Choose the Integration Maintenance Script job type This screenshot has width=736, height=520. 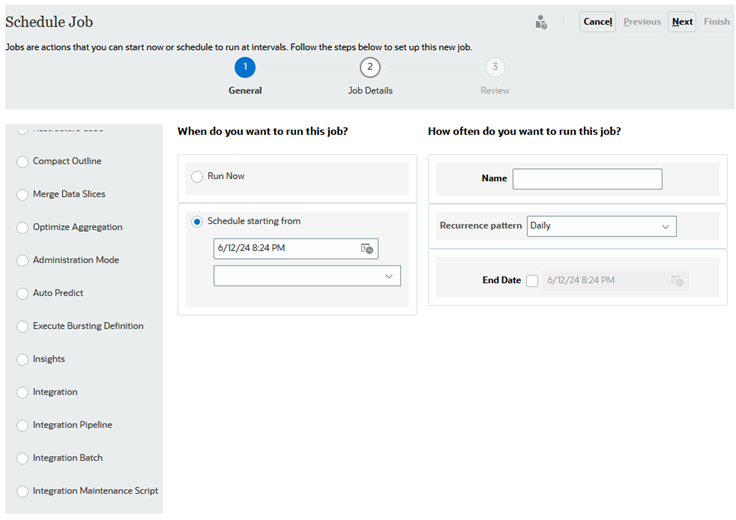[x=22, y=491]
